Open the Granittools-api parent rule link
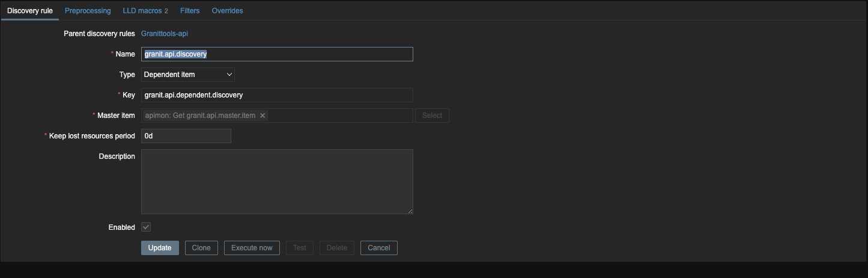Image resolution: width=868 pixels, height=278 pixels. (x=165, y=34)
